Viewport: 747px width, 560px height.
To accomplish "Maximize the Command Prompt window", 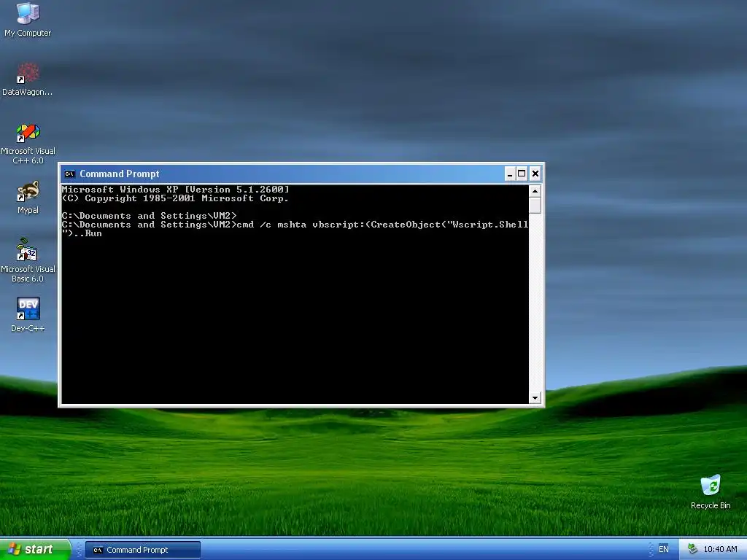I will 522,174.
